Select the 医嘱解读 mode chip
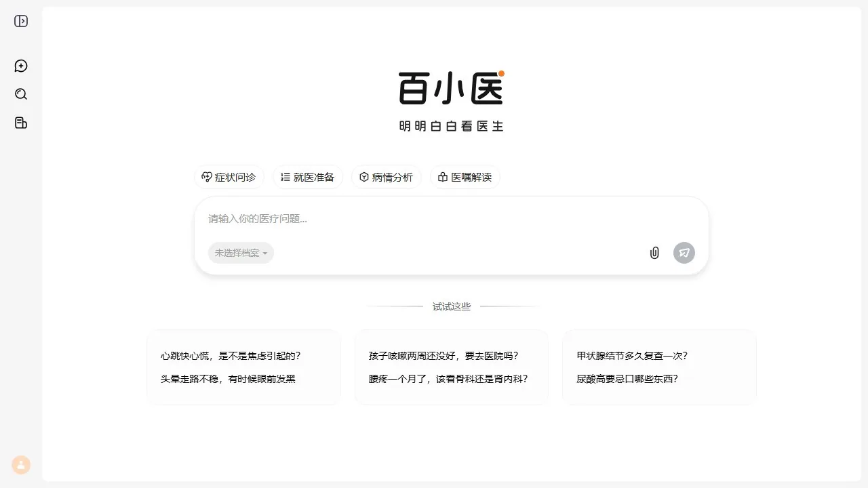Screen dimensions: 868x488 point(465,177)
